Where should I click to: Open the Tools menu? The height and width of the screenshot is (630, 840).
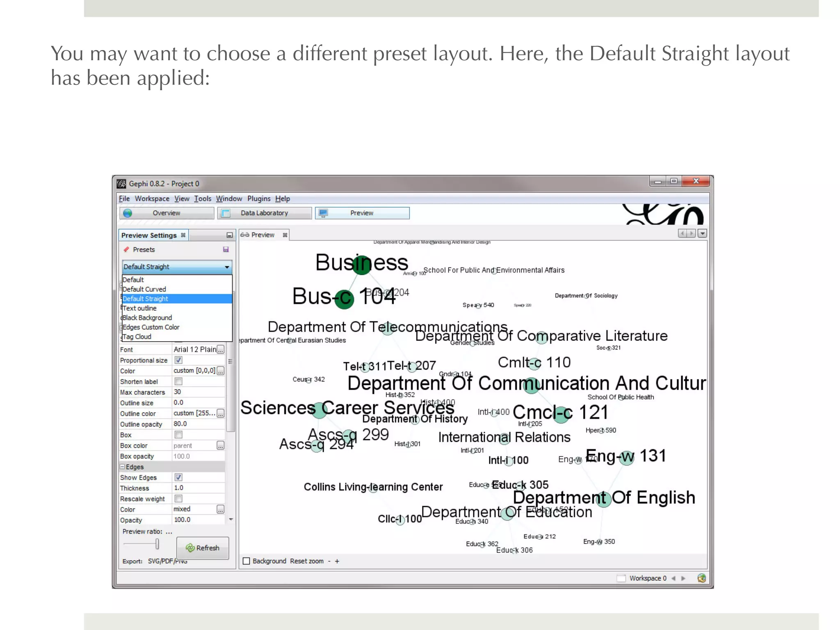click(203, 199)
